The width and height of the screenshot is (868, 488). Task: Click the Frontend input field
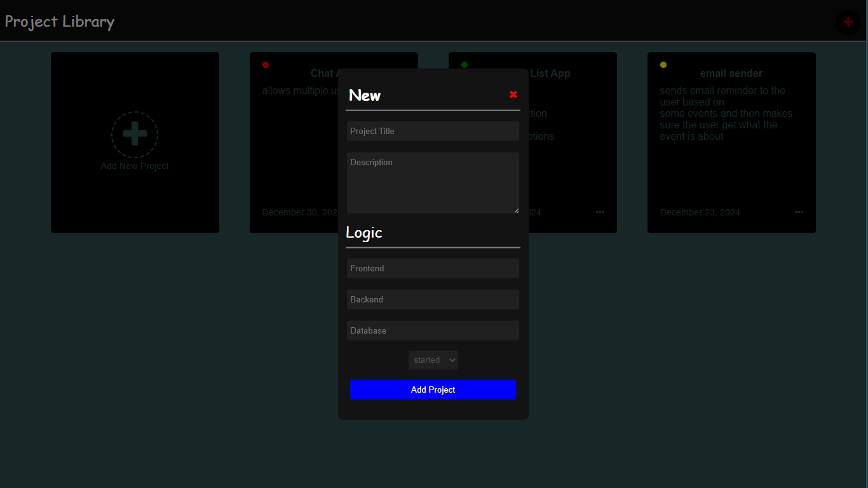point(433,269)
